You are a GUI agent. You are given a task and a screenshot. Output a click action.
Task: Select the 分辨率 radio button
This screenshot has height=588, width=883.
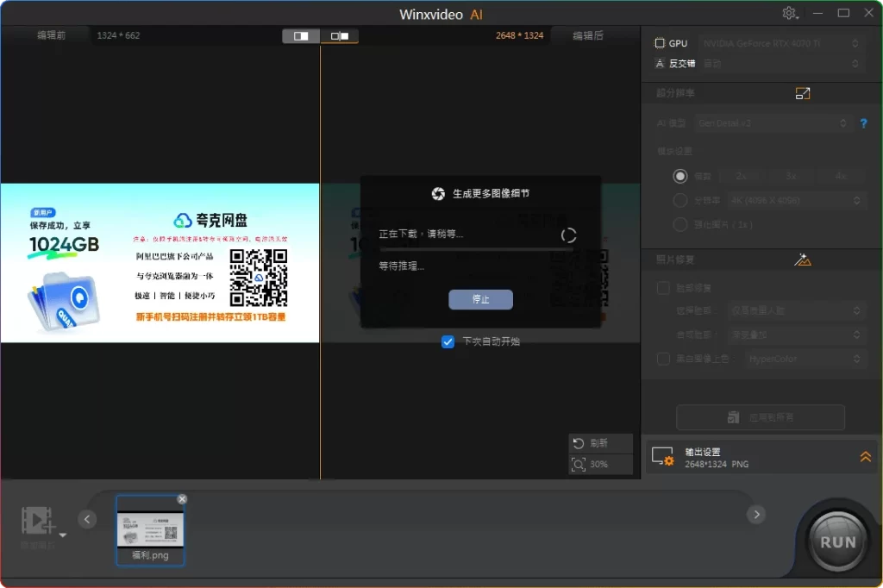tap(680, 201)
